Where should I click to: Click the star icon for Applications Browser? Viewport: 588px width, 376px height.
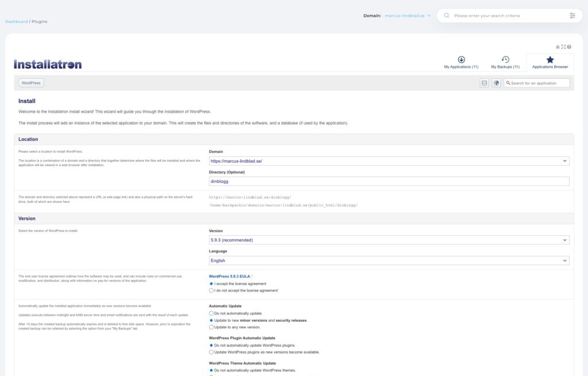tap(550, 59)
